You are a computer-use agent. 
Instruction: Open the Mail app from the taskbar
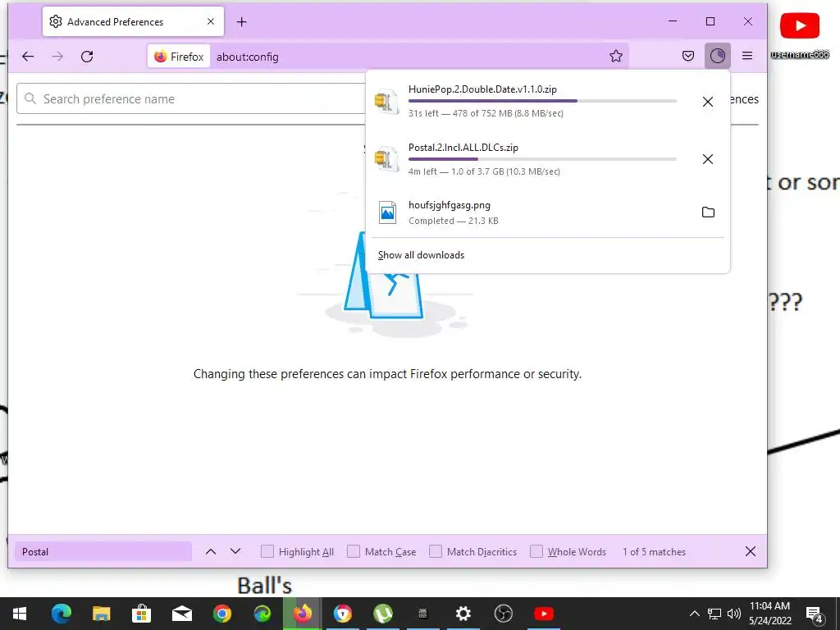coord(181,614)
